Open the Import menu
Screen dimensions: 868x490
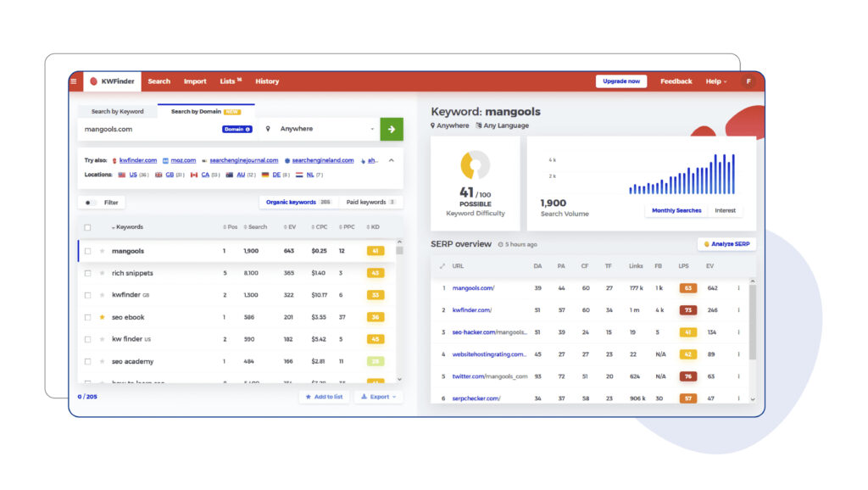pyautogui.click(x=195, y=81)
